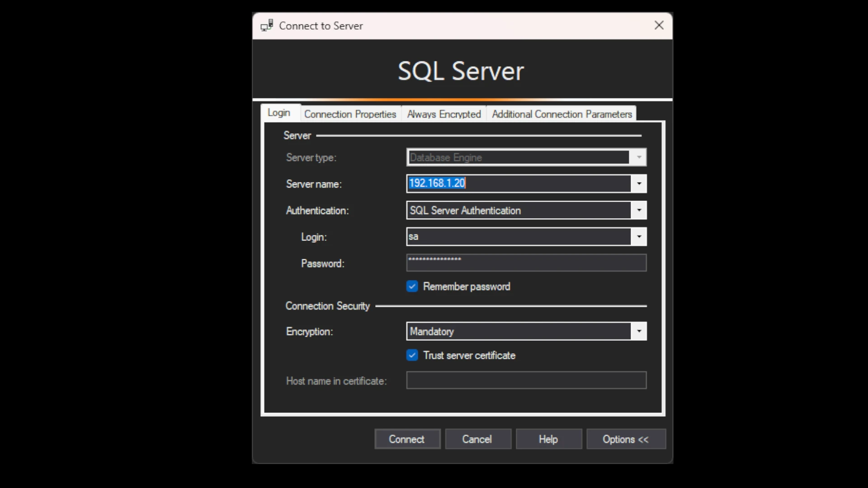Toggle the Remember password checkbox
This screenshot has height=488, width=868.
point(412,286)
